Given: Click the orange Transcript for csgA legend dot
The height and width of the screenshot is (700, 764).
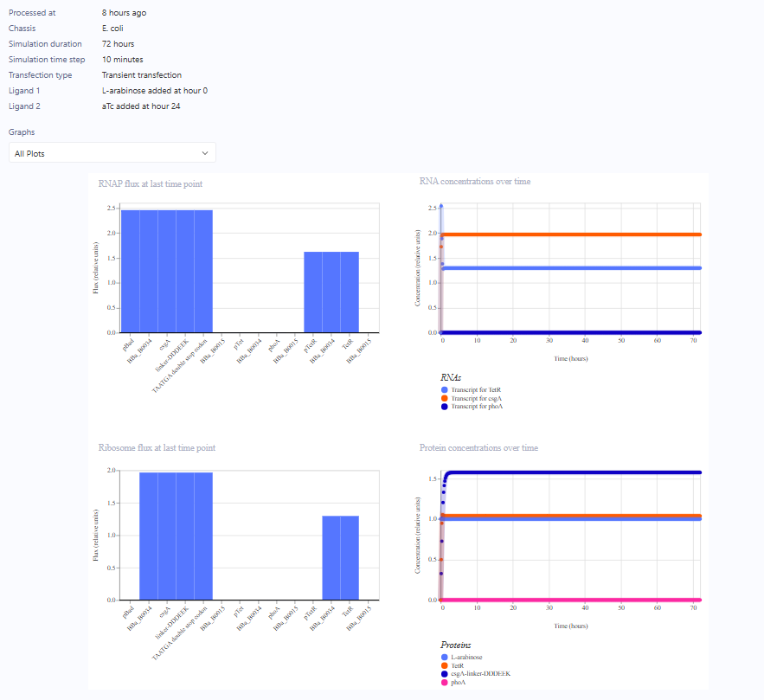Looking at the screenshot, I should 445,399.
